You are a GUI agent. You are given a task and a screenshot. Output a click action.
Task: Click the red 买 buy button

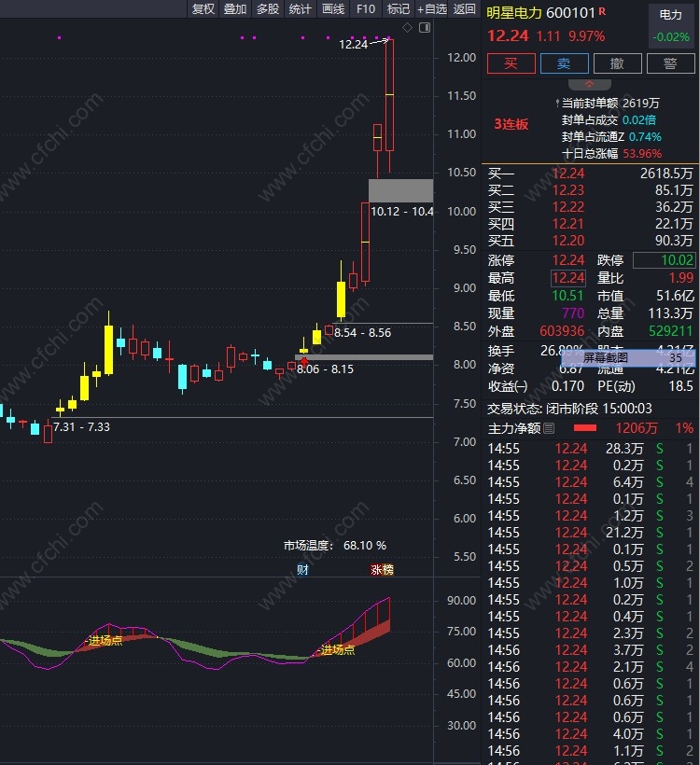pos(511,63)
